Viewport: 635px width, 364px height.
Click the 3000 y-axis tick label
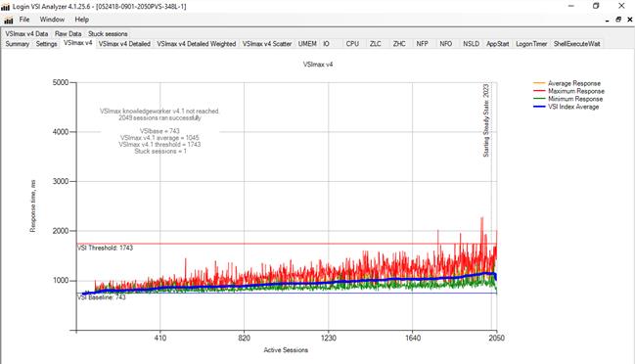point(61,181)
